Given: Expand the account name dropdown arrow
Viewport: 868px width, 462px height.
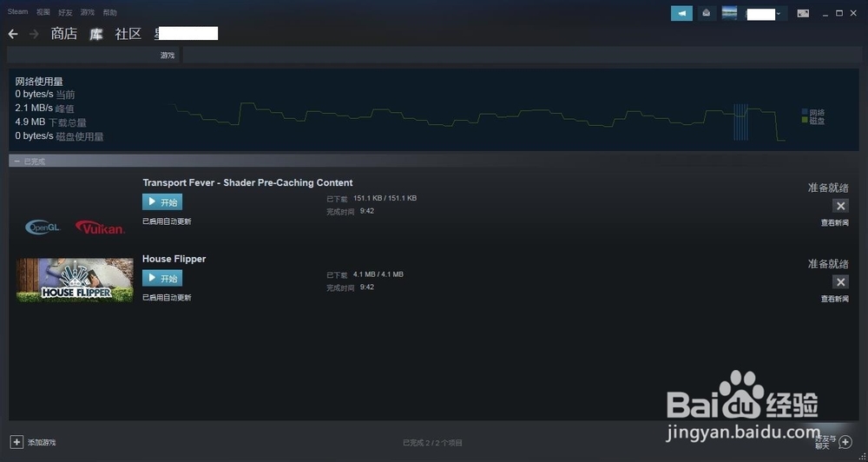Looking at the screenshot, I should 779,14.
